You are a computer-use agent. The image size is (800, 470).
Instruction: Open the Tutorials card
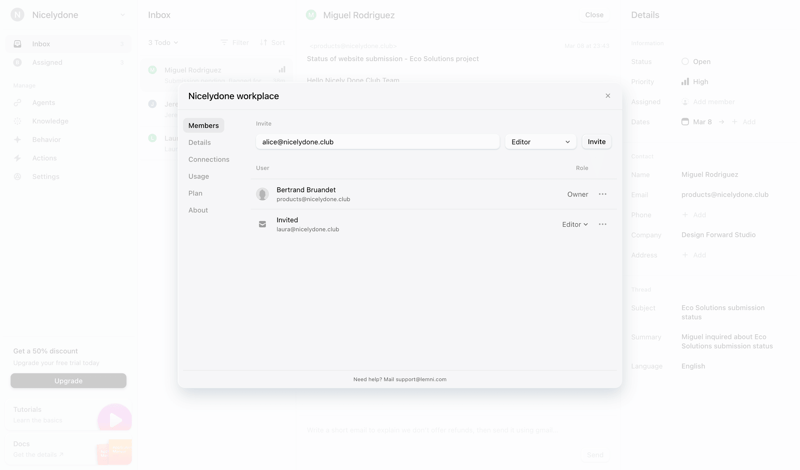pyautogui.click(x=68, y=415)
